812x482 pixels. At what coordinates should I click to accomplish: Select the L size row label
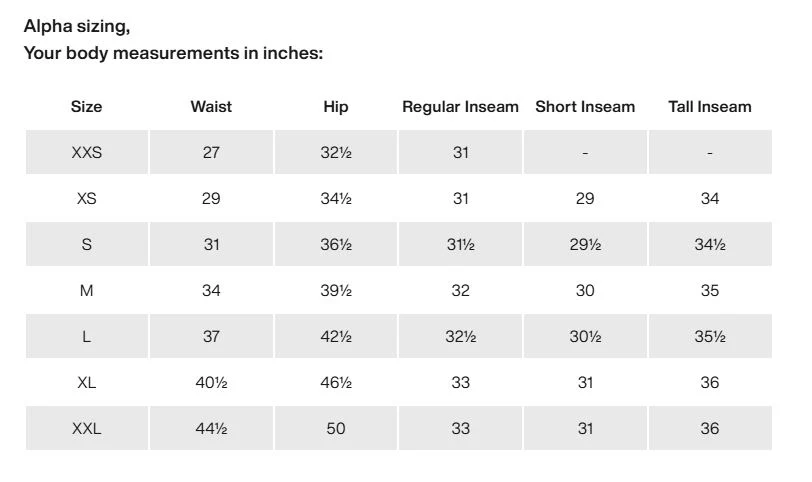[86, 337]
